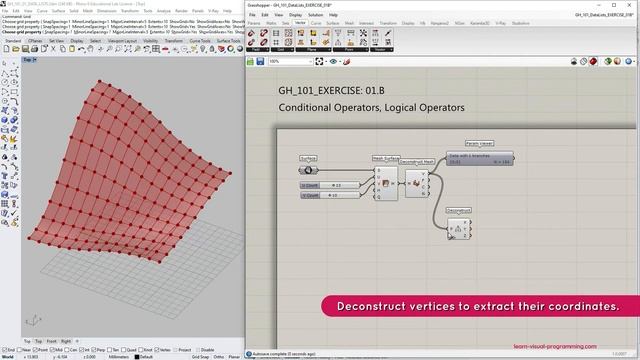Click the Zoom Extents icon in Rhino toolbar
The width and height of the screenshot is (640, 360).
[128, 49]
